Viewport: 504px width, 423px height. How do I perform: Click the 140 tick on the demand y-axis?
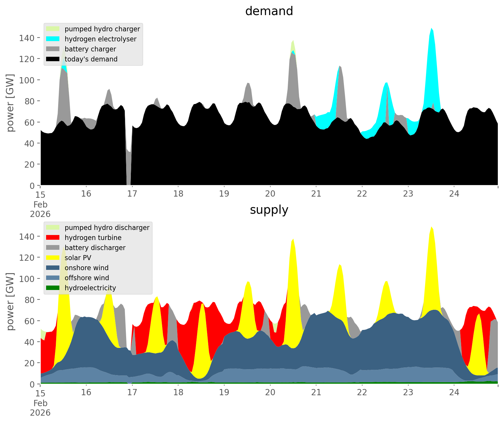coord(27,38)
